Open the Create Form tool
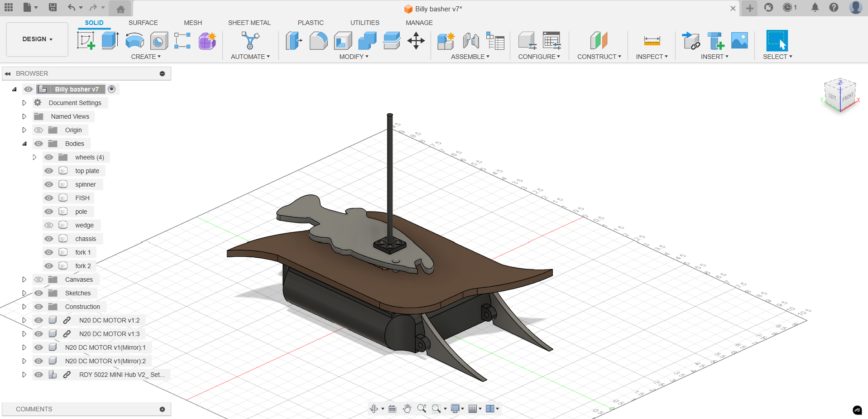This screenshot has height=419, width=868. point(207,41)
